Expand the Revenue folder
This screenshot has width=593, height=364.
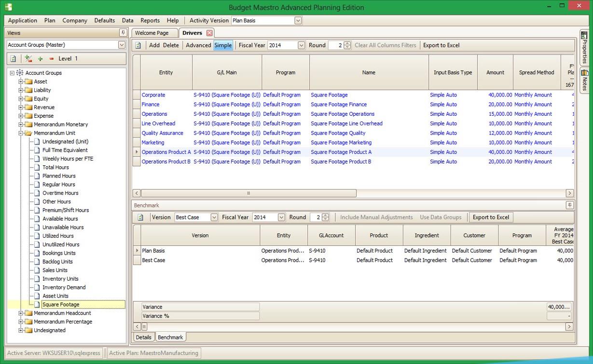(x=21, y=108)
